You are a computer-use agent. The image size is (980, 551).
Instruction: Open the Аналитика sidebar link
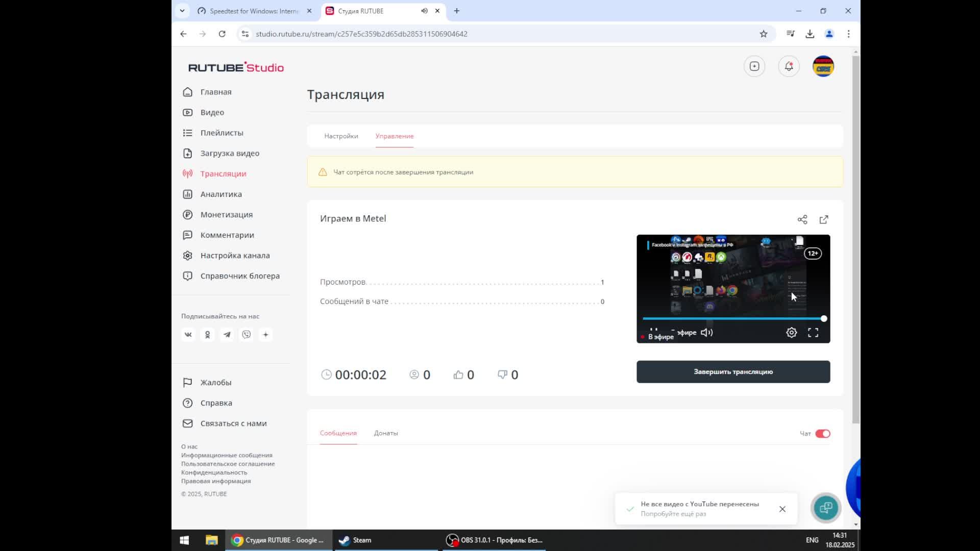tap(221, 194)
